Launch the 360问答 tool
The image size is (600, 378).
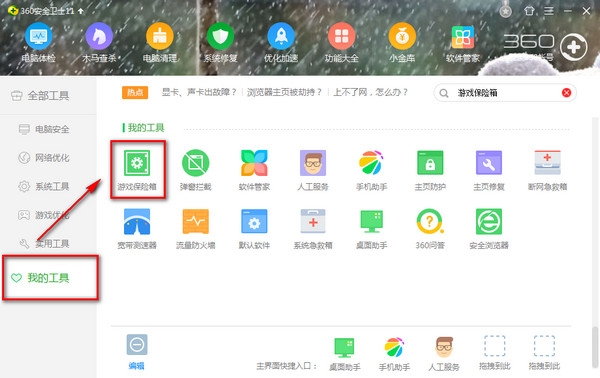coord(430,229)
